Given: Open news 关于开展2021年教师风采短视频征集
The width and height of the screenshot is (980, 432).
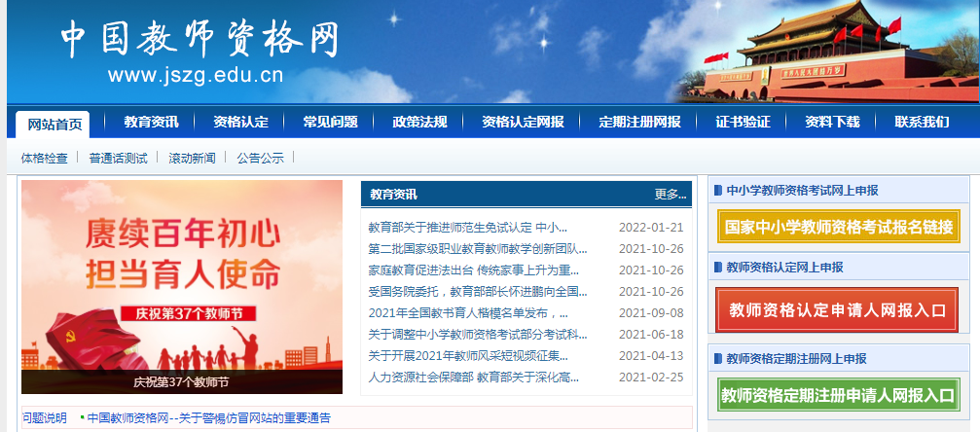Looking at the screenshot, I should (x=468, y=356).
